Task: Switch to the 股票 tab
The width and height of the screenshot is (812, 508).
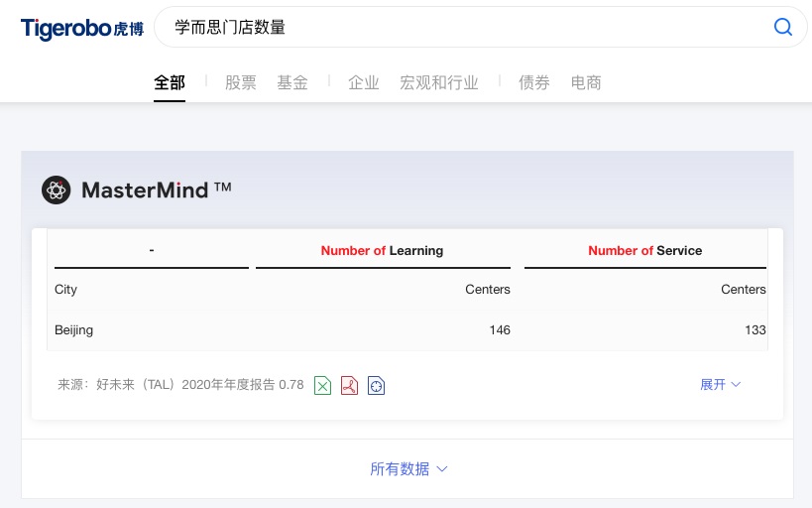Action: click(x=241, y=82)
